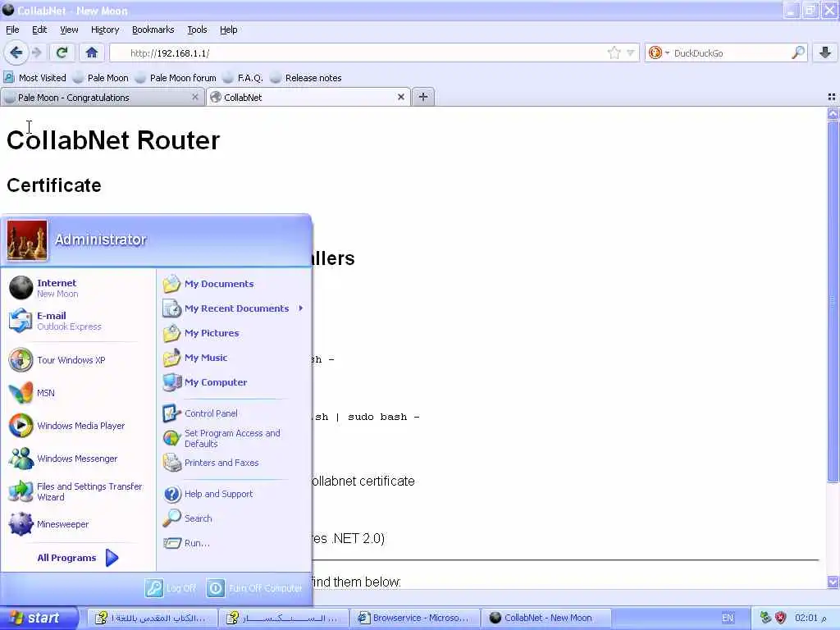Open My Computer
840x630 pixels.
pyautogui.click(x=234, y=382)
